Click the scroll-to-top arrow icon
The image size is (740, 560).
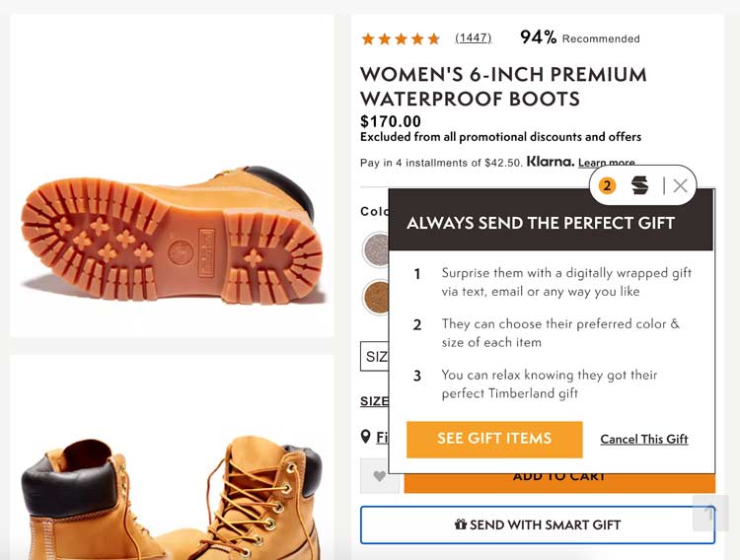(x=709, y=513)
